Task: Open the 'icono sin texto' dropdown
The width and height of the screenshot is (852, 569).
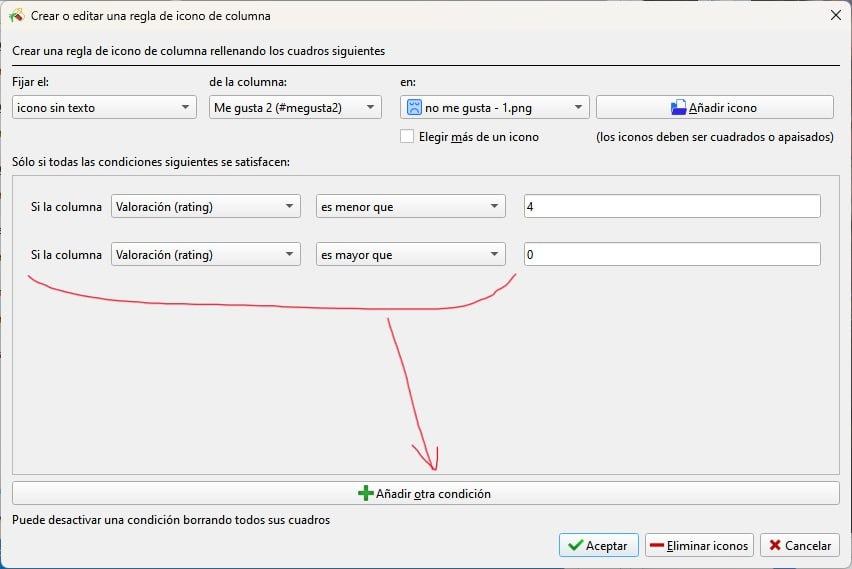Action: (104, 108)
